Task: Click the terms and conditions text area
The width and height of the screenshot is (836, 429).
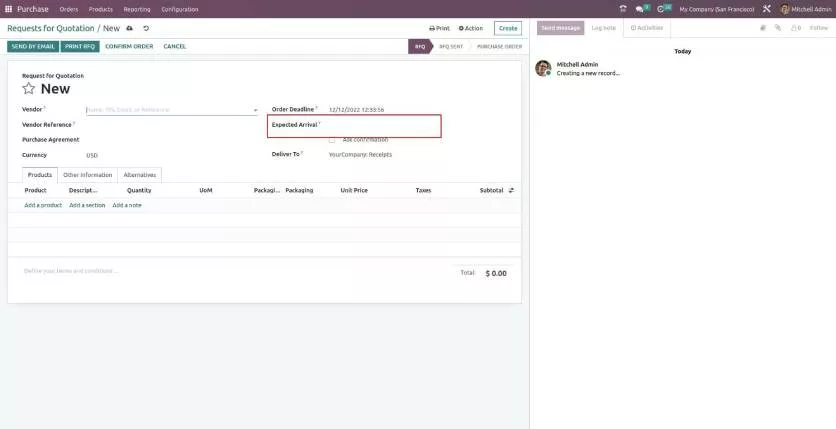Action: [70, 271]
